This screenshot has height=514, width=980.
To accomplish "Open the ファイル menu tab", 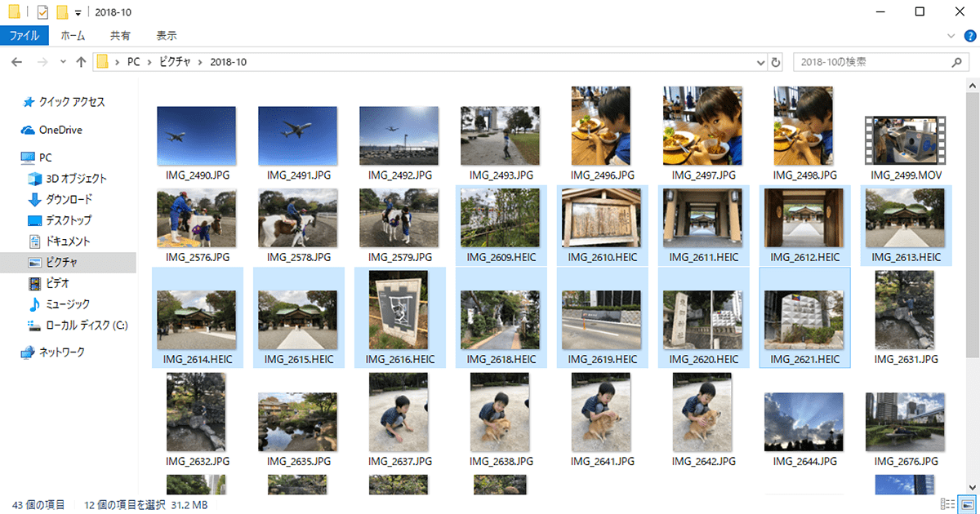I will click(x=24, y=36).
